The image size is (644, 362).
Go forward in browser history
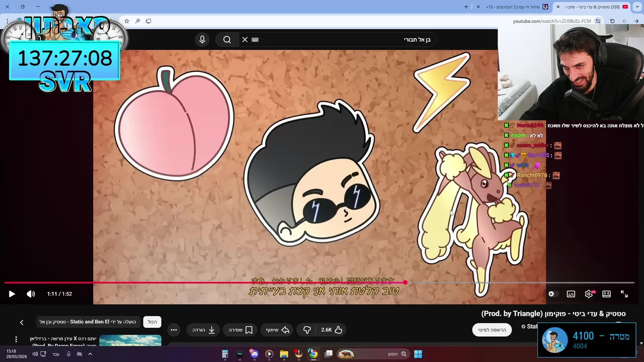click(x=624, y=21)
